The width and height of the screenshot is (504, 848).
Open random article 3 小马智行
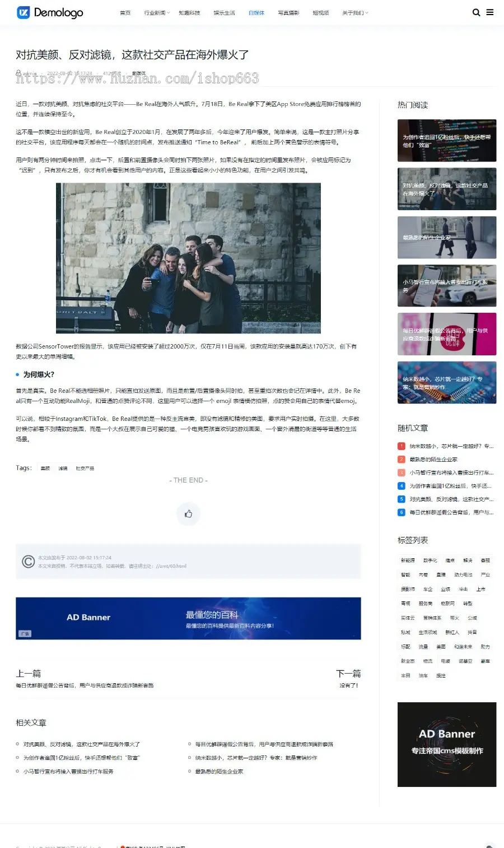point(451,472)
